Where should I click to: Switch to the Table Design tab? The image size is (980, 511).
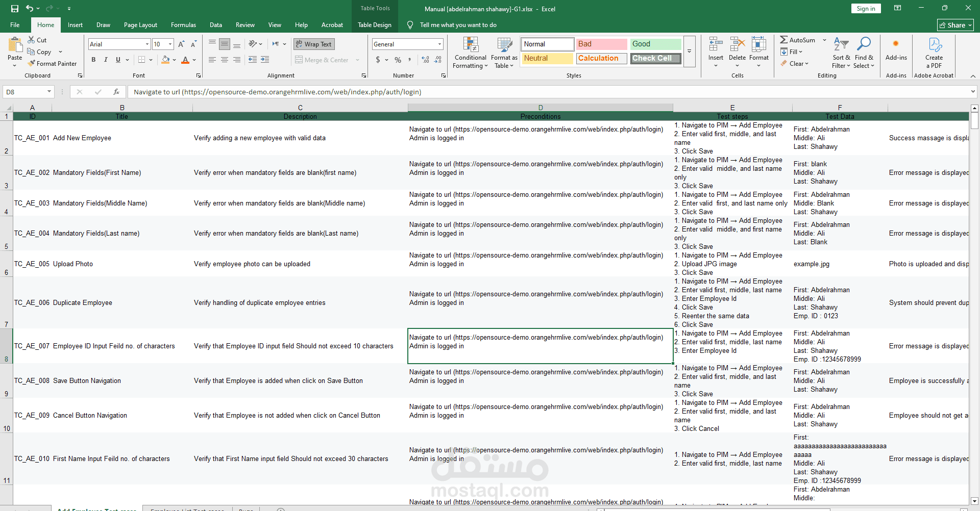375,25
